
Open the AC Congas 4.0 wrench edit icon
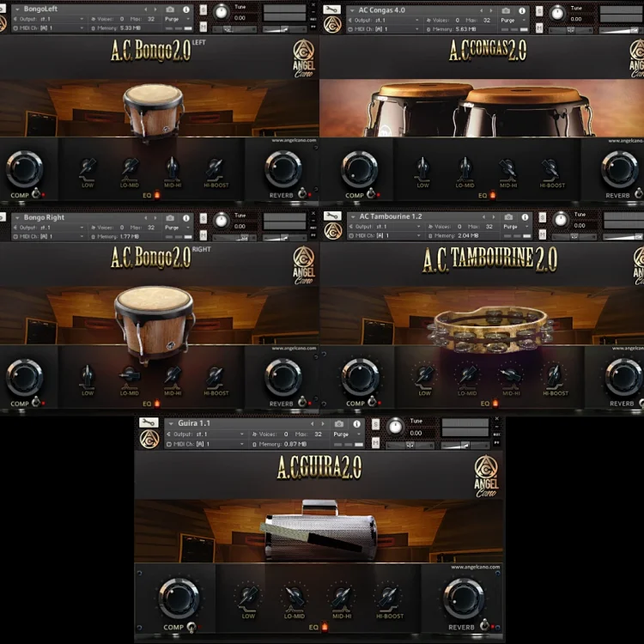[x=331, y=9]
